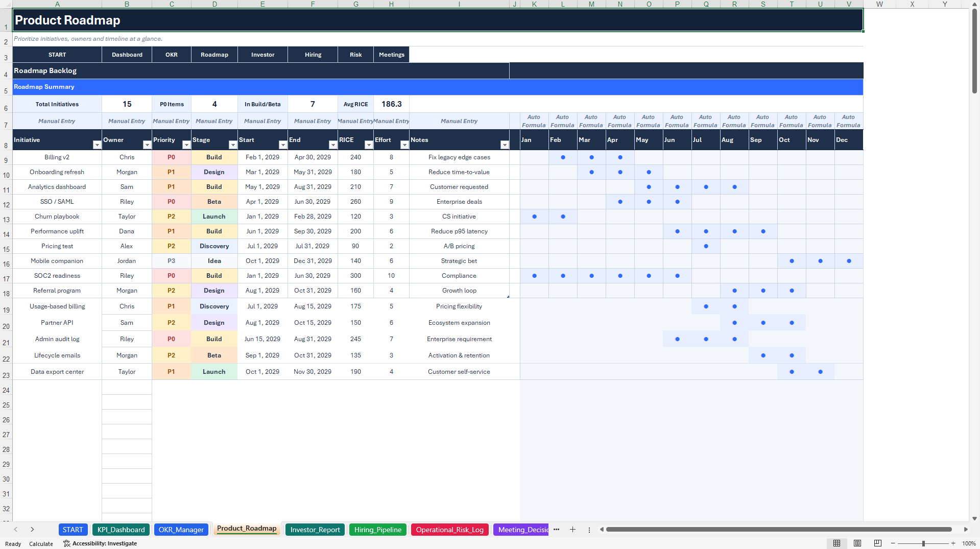Viewport: 980px width, 549px height.
Task: Open Accessibility: Investigate status item
Action: (100, 543)
